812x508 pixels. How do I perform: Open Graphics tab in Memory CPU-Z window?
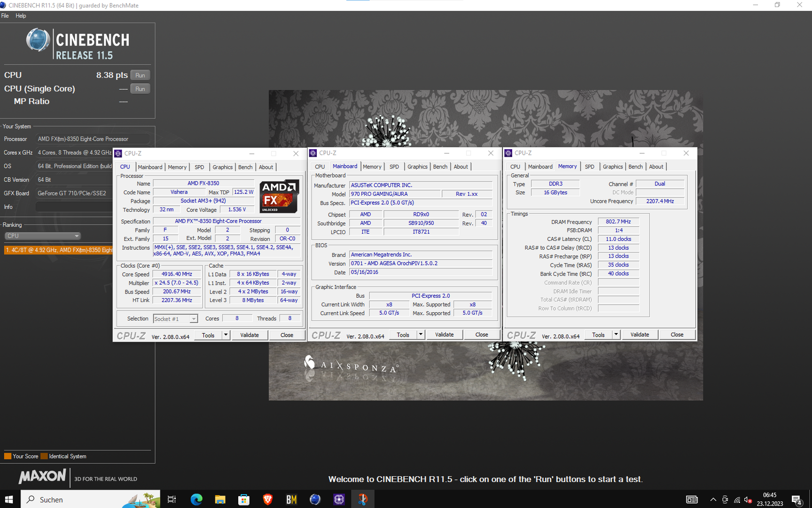[x=613, y=167]
